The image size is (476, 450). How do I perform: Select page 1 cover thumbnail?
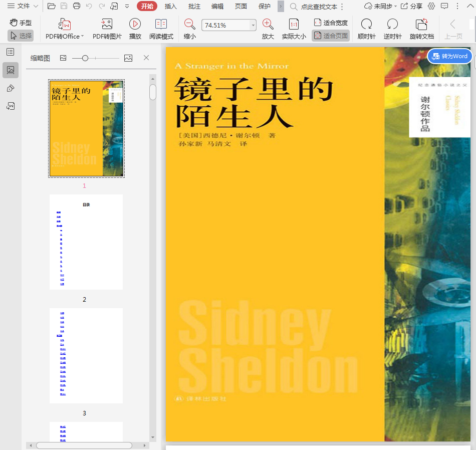tap(87, 128)
